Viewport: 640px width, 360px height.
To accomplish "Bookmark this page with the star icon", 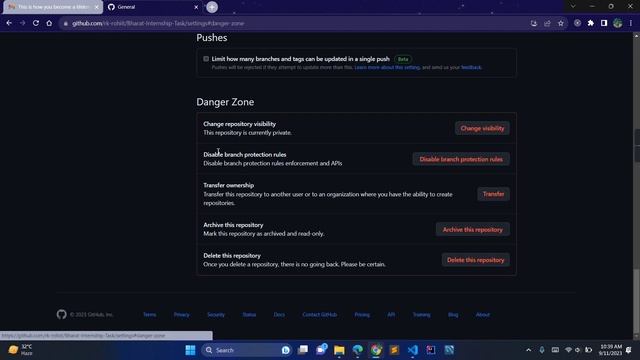I will point(561,23).
